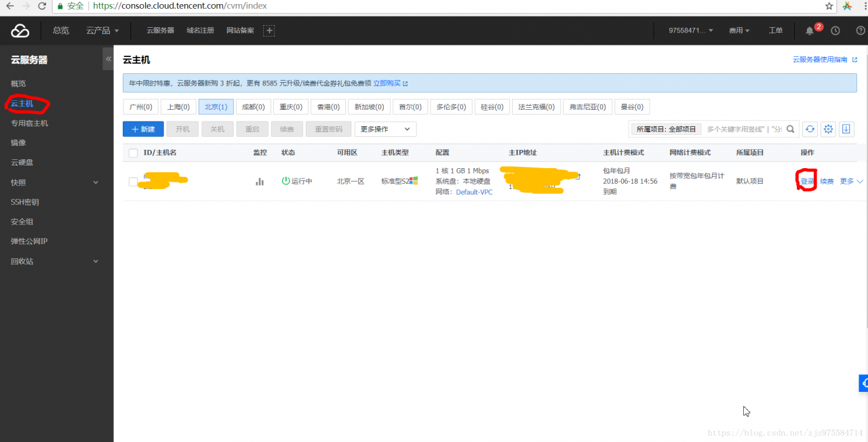Click the browser extension icon beside the bookmark star
Image resolution: width=868 pixels, height=442 pixels.
(848, 5)
